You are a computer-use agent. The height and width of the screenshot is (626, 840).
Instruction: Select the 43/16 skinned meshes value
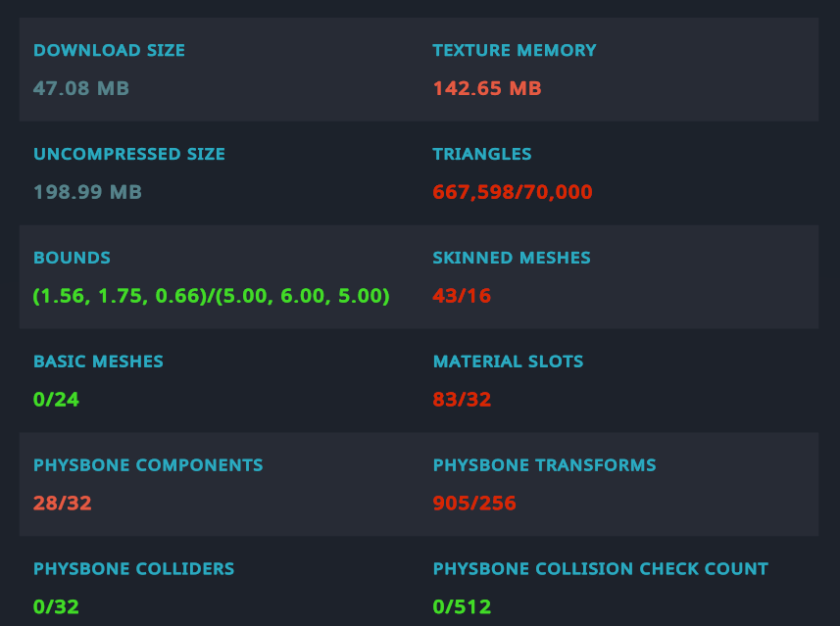(462, 296)
